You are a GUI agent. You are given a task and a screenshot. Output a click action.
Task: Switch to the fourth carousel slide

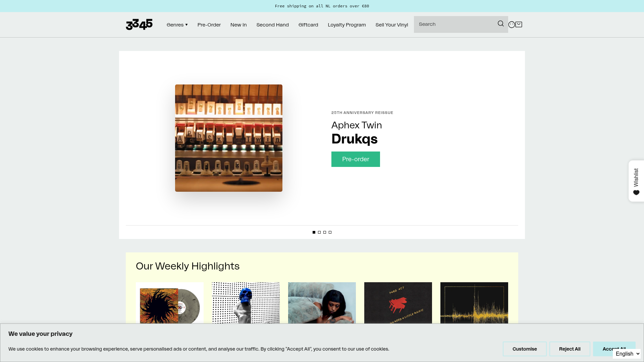tap(330, 232)
